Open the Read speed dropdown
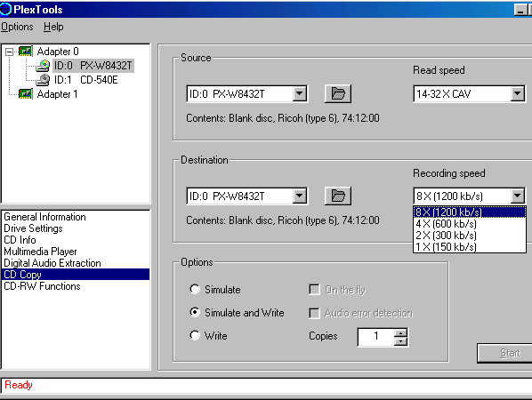This screenshot has width=532, height=400. pyautogui.click(x=518, y=93)
